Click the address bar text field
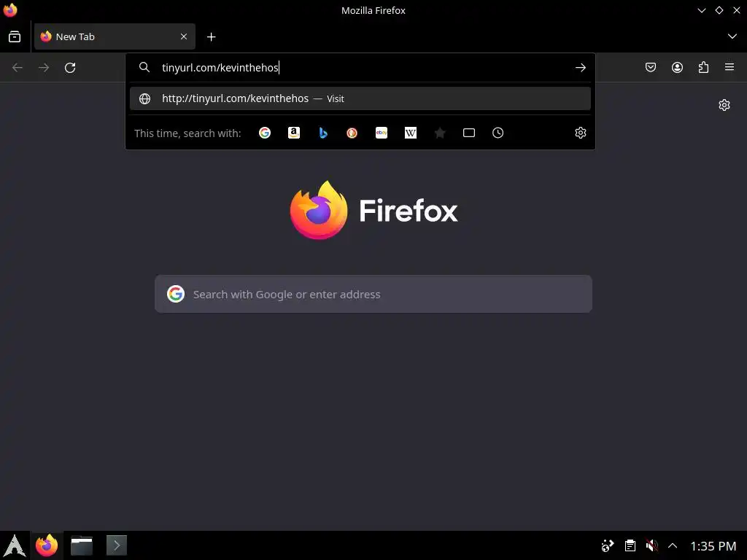The width and height of the screenshot is (747, 560). (362, 68)
